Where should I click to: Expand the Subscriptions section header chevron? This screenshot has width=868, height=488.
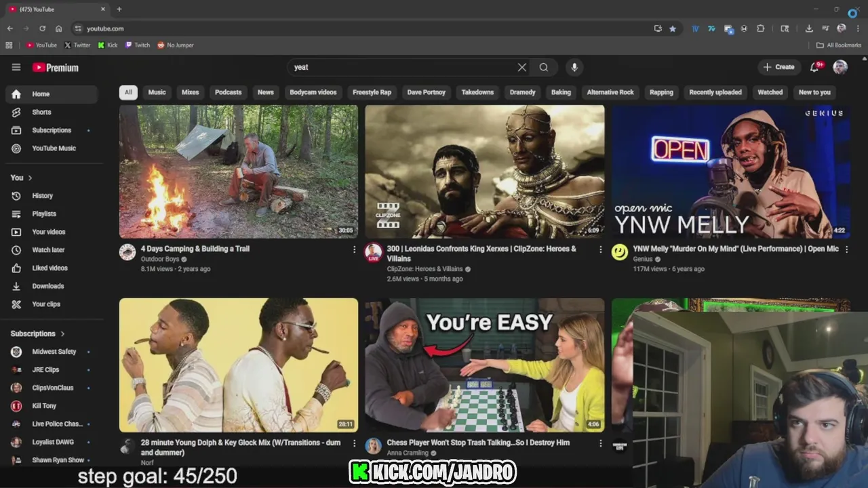(62, 333)
